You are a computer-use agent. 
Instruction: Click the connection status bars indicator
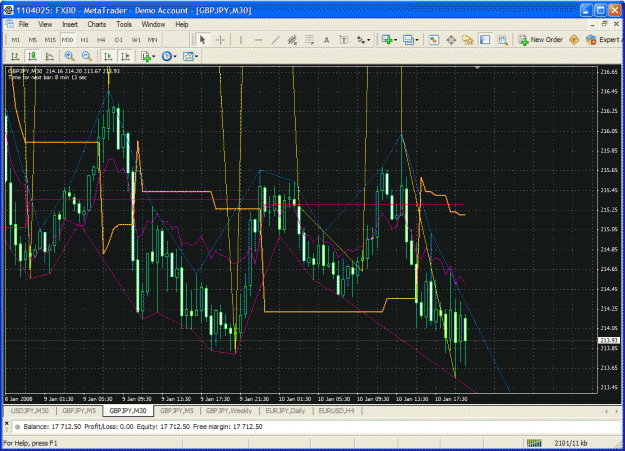[x=534, y=443]
